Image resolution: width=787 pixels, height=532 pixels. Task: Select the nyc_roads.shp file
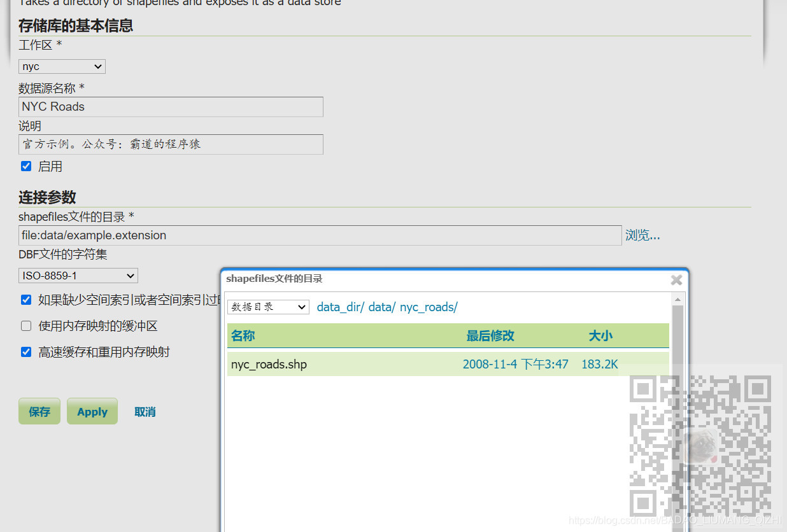click(269, 365)
